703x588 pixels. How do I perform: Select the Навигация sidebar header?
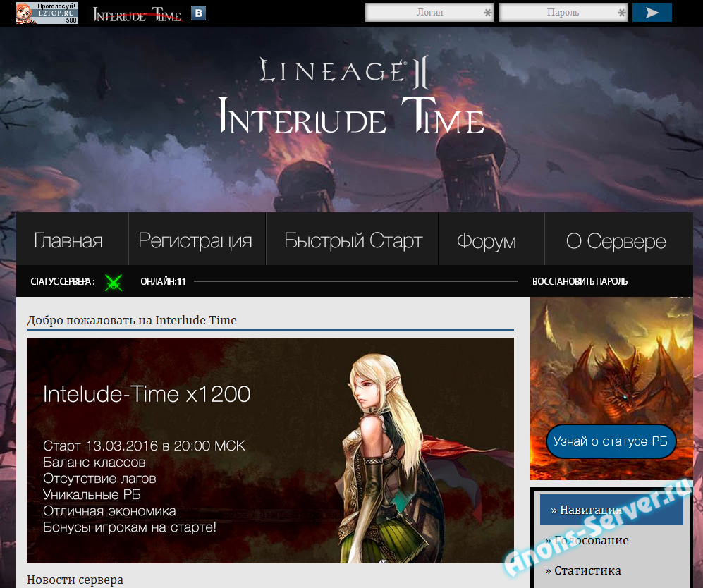(611, 510)
